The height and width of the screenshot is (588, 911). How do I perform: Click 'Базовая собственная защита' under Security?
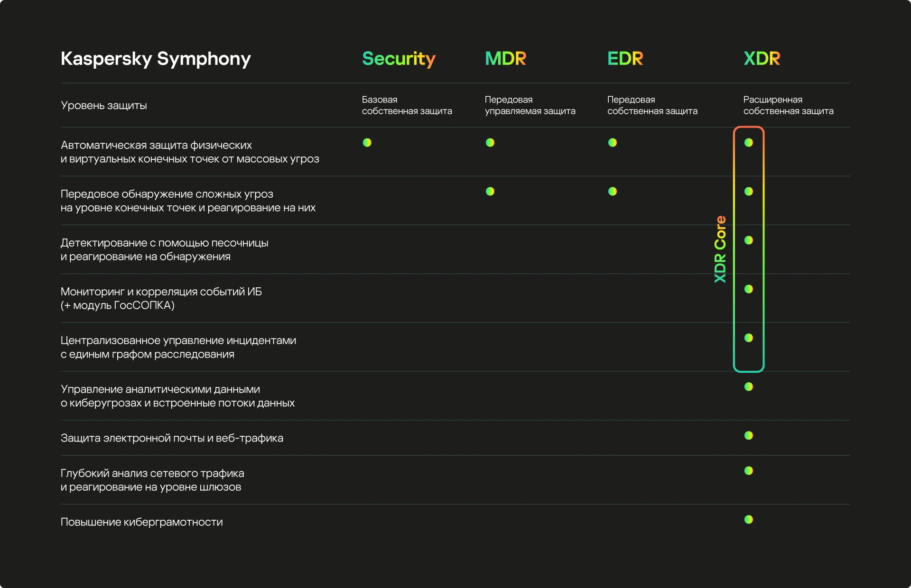[x=407, y=105]
